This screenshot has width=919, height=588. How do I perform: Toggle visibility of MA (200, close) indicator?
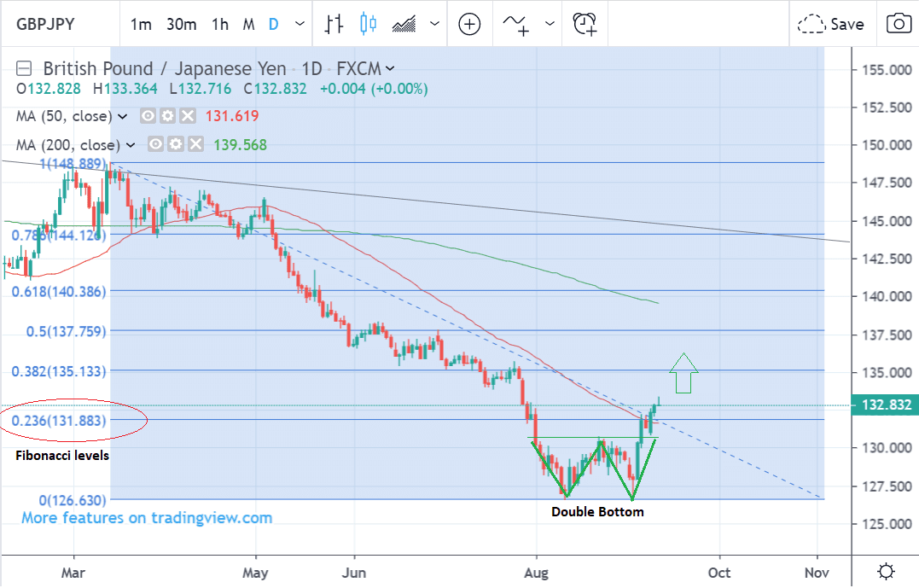pyautogui.click(x=156, y=145)
